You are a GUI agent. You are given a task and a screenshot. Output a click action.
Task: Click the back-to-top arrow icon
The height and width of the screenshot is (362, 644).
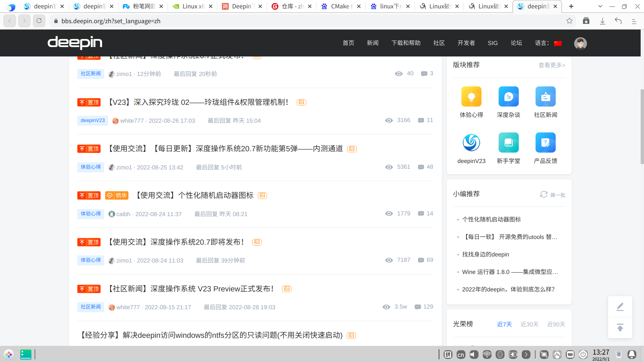(620, 327)
